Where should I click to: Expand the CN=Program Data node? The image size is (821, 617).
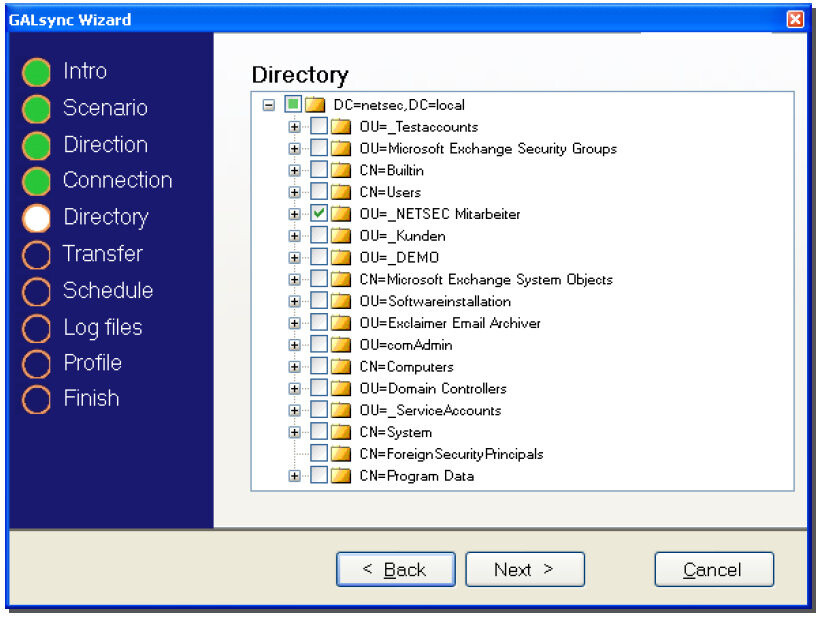tap(294, 476)
